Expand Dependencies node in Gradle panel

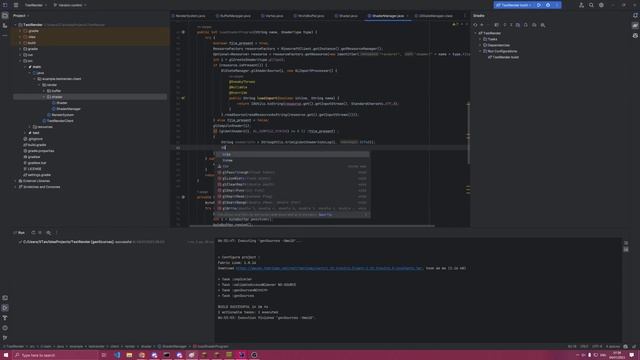click(x=480, y=45)
